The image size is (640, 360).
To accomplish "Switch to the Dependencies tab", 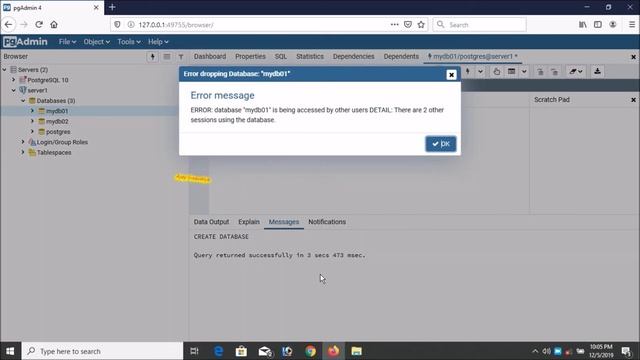I will point(353,56).
